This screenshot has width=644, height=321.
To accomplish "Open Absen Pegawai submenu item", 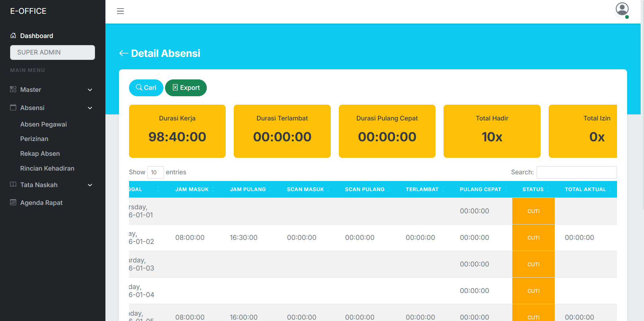I will click(43, 124).
